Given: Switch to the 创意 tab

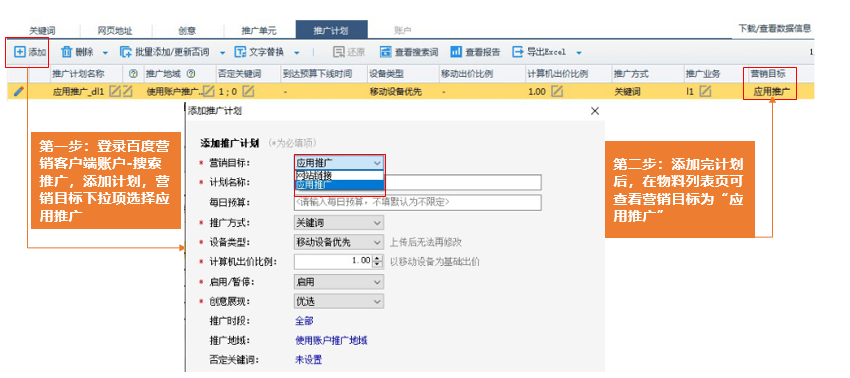Looking at the screenshot, I should pyautogui.click(x=187, y=30).
